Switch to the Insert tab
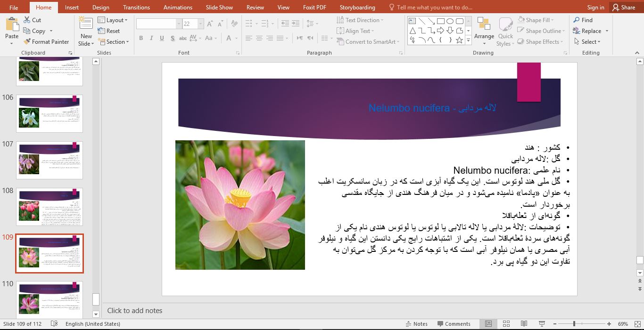This screenshot has width=644, height=330. click(x=72, y=8)
